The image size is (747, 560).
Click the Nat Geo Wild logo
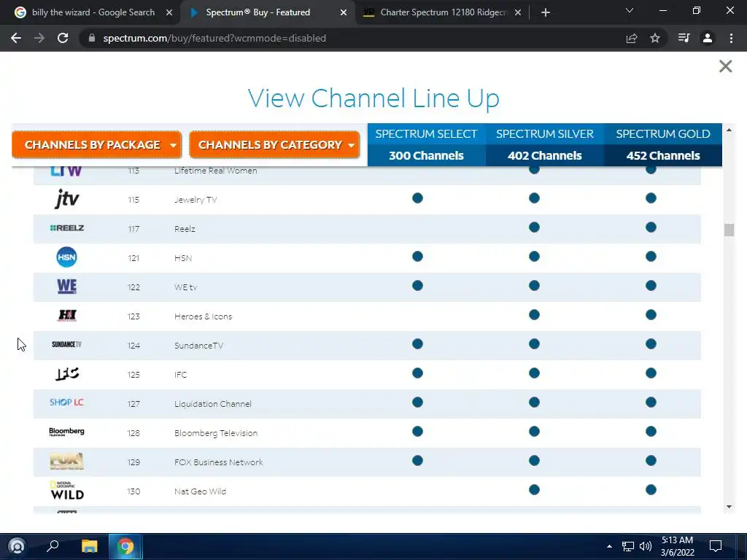tap(66, 491)
